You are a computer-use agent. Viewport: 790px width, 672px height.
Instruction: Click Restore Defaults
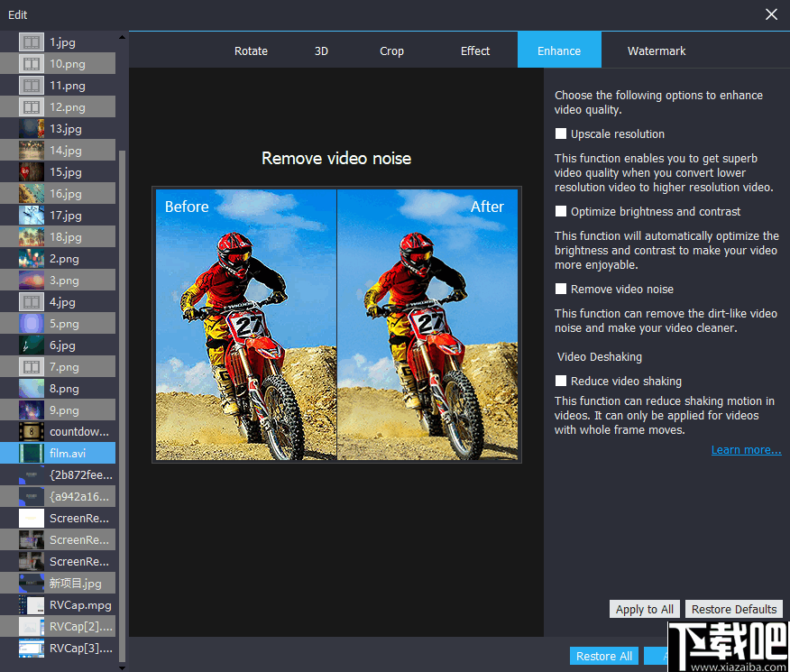pyautogui.click(x=733, y=609)
